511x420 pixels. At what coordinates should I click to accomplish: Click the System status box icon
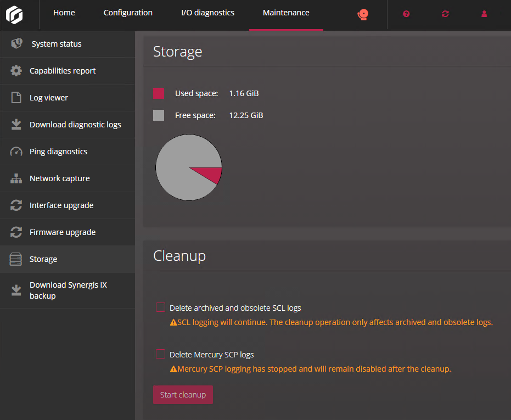coord(16,44)
